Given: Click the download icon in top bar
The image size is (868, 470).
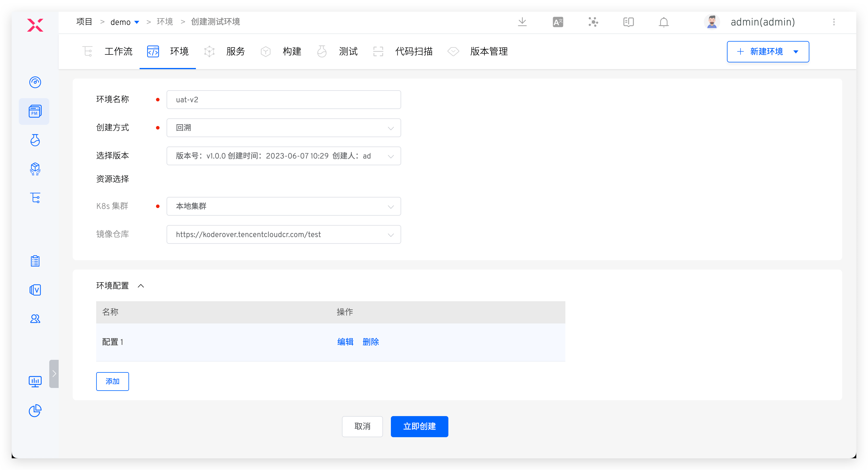Looking at the screenshot, I should tap(522, 22).
